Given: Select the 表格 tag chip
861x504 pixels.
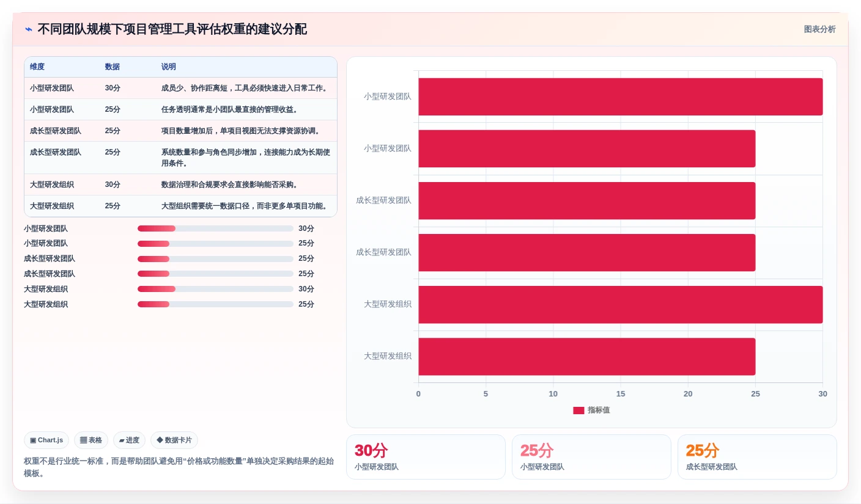Looking at the screenshot, I should pyautogui.click(x=91, y=440).
